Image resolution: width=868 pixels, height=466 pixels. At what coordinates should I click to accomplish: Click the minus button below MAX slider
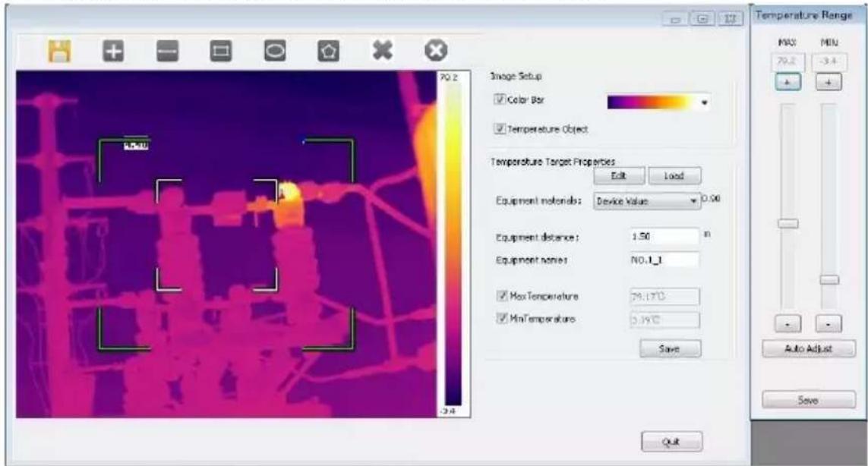pos(788,324)
